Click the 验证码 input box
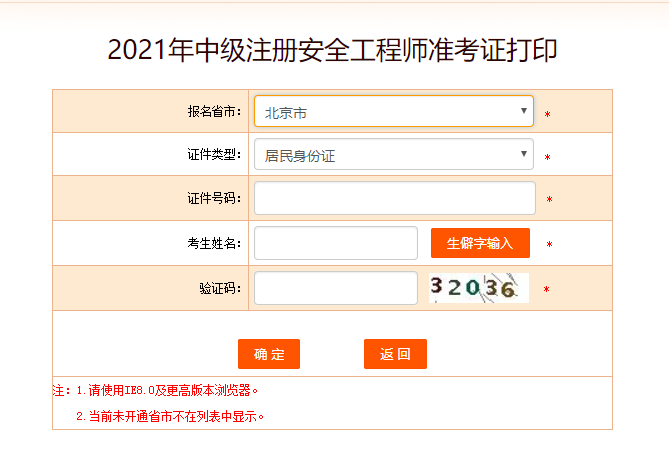This screenshot has width=669, height=455. [335, 288]
